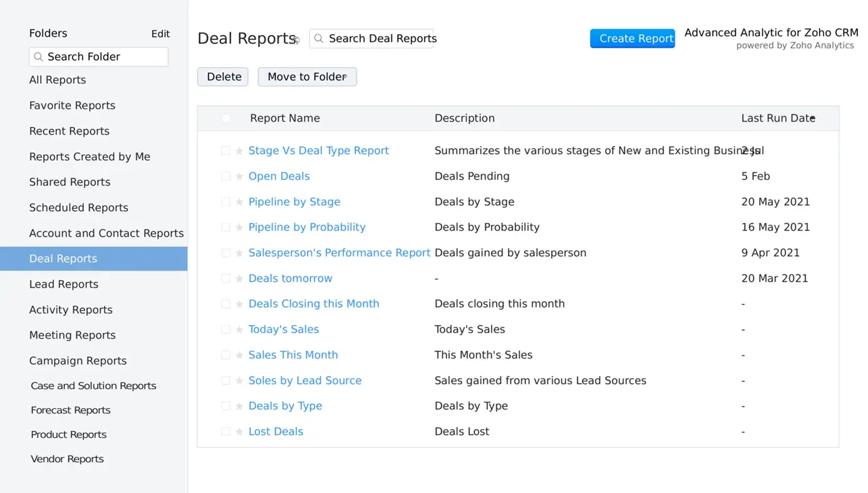Click search magnifier icon in Search Folder box

[38, 57]
